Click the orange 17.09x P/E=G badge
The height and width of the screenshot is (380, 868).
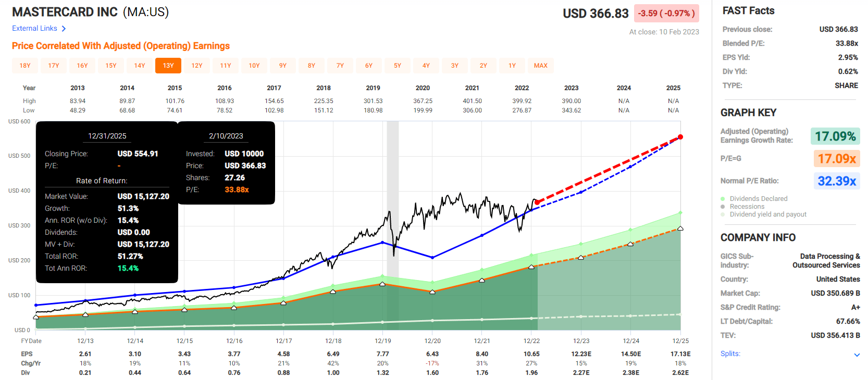tap(837, 159)
